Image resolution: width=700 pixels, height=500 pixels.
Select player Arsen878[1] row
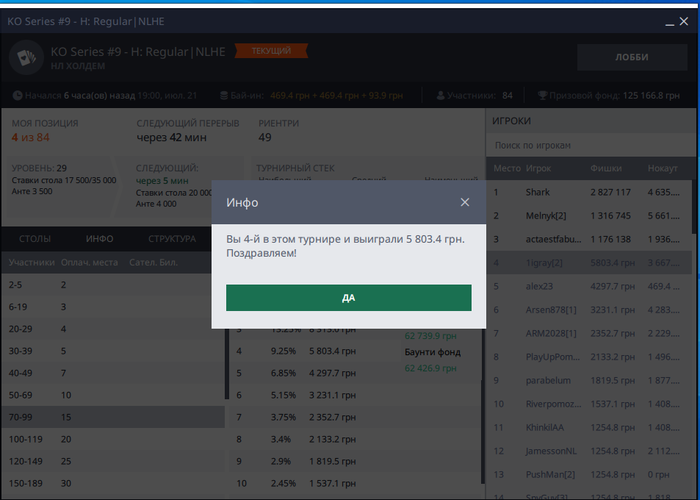[x=589, y=310]
